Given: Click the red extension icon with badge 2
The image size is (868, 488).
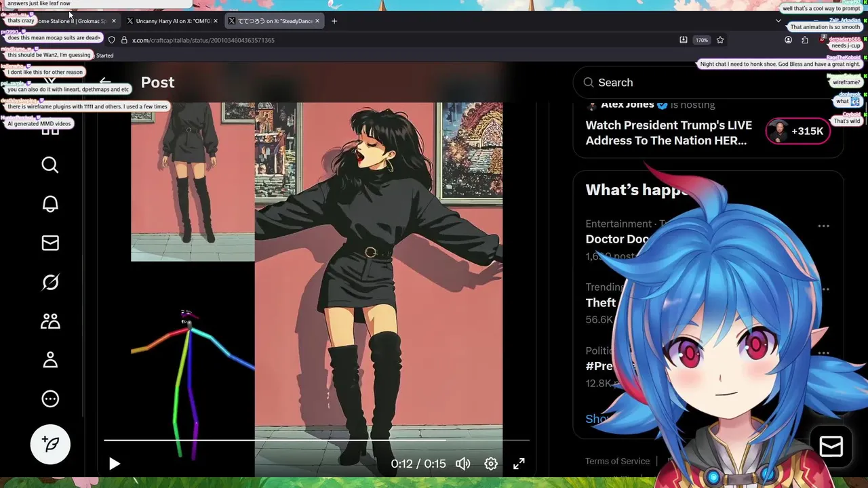Looking at the screenshot, I should [x=822, y=40].
